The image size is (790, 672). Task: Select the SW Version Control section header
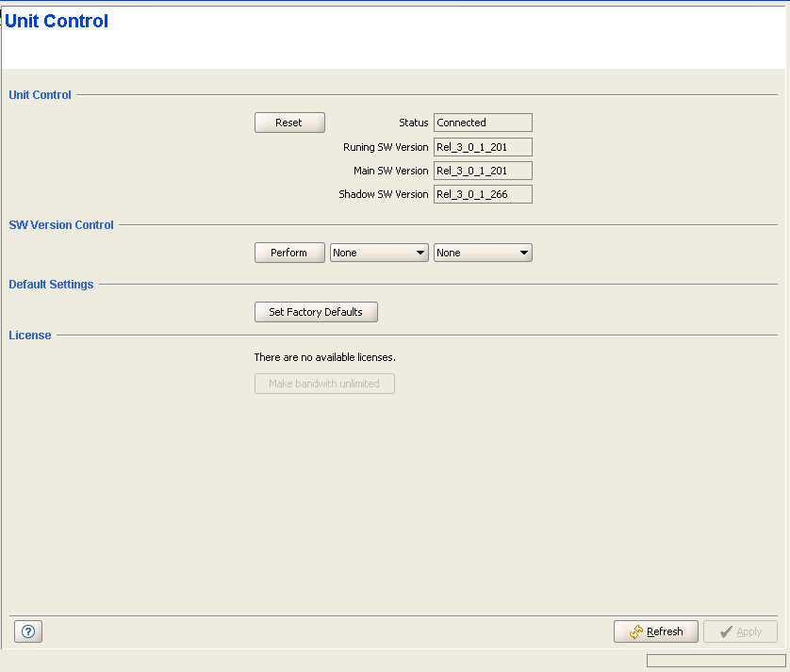click(61, 225)
